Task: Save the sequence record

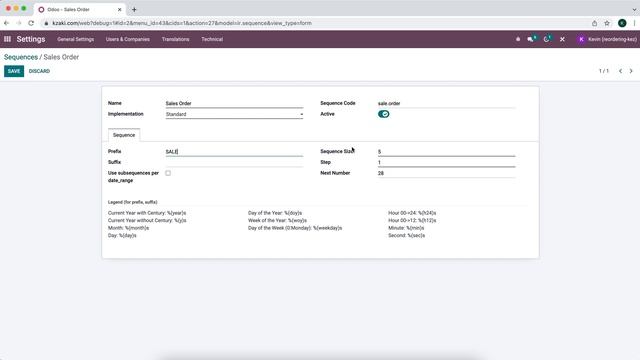Action: 14,71
